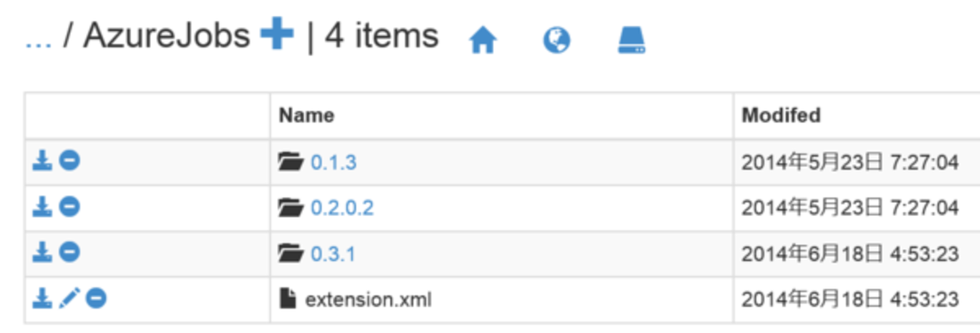Viewport: 980px width, 333px height.
Task: Navigate up via the ellipsis breadcrumb
Action: pyautogui.click(x=38, y=38)
